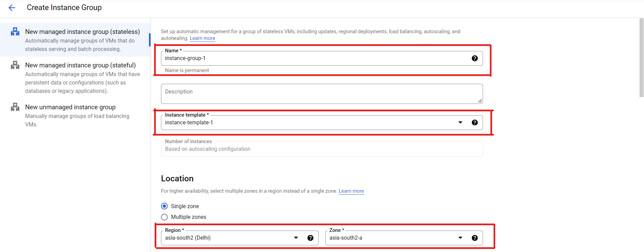The width and height of the screenshot is (644, 252).
Task: Click the stateful managed instance group icon
Action: (15, 65)
